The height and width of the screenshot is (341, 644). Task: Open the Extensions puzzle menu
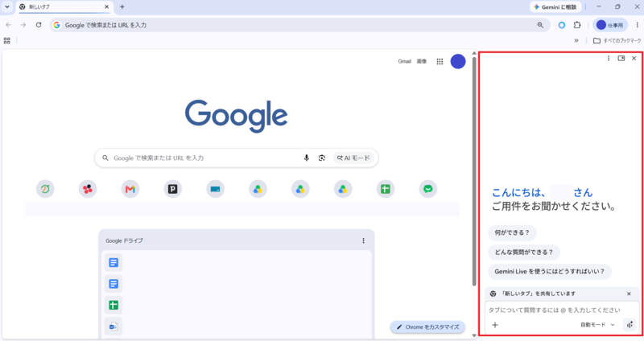577,25
